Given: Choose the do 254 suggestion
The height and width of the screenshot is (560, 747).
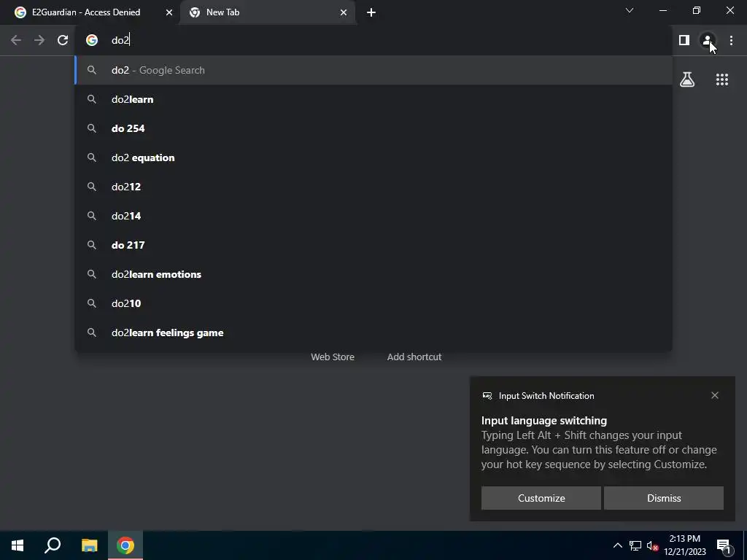Looking at the screenshot, I should click(373, 128).
